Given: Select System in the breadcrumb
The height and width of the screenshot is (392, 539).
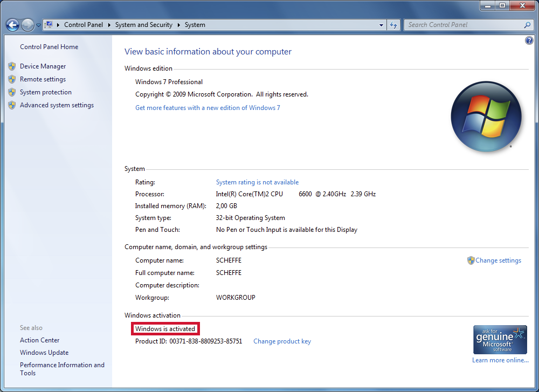Looking at the screenshot, I should click(x=195, y=25).
